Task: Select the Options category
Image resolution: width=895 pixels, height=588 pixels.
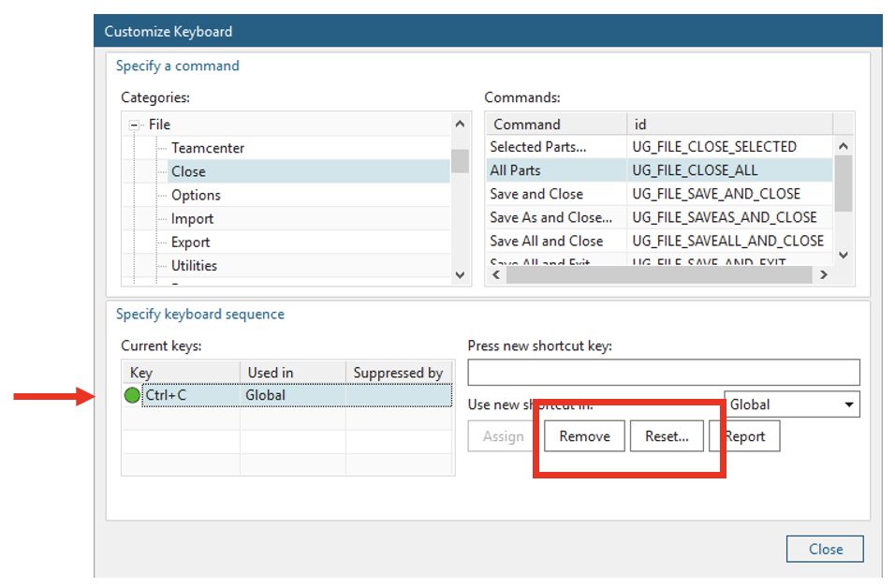Action: [196, 196]
